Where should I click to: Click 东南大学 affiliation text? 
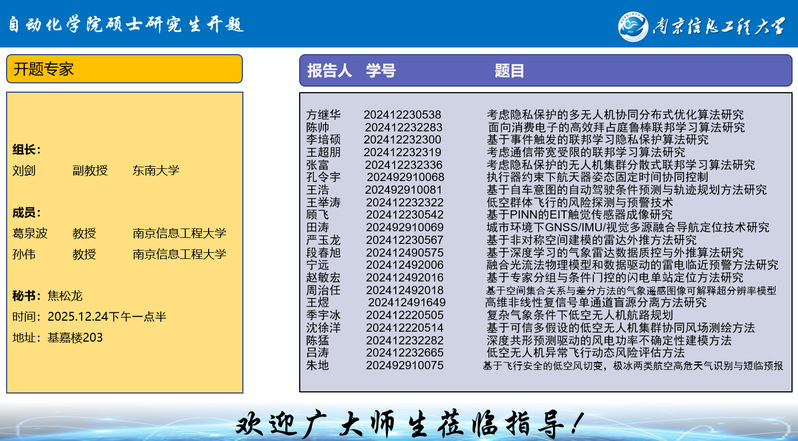156,171
